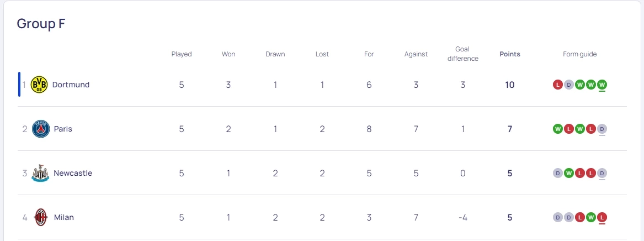Screen dimensions: 644x241
Task: Click Dortmund's underlined latest W form badge
Action: (602, 85)
